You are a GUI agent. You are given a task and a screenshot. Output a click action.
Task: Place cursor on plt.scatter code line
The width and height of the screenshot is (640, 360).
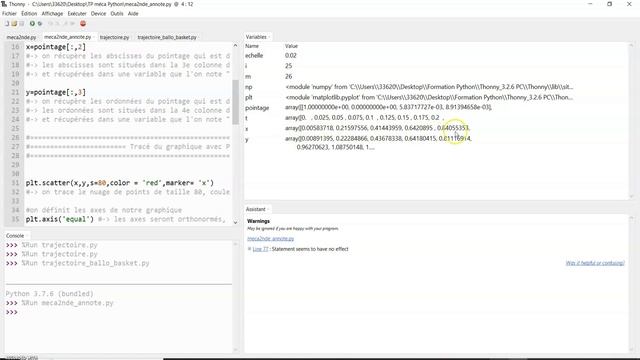[120, 183]
